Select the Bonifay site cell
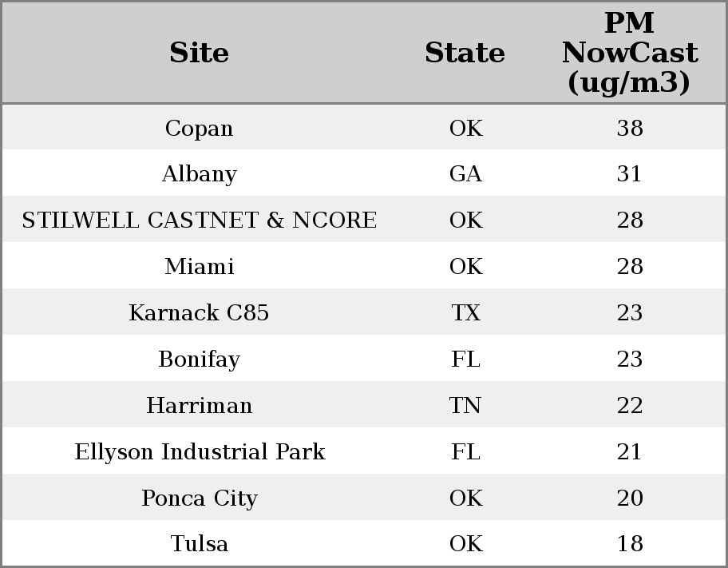Viewport: 728px width, 568px height. pyautogui.click(x=199, y=359)
